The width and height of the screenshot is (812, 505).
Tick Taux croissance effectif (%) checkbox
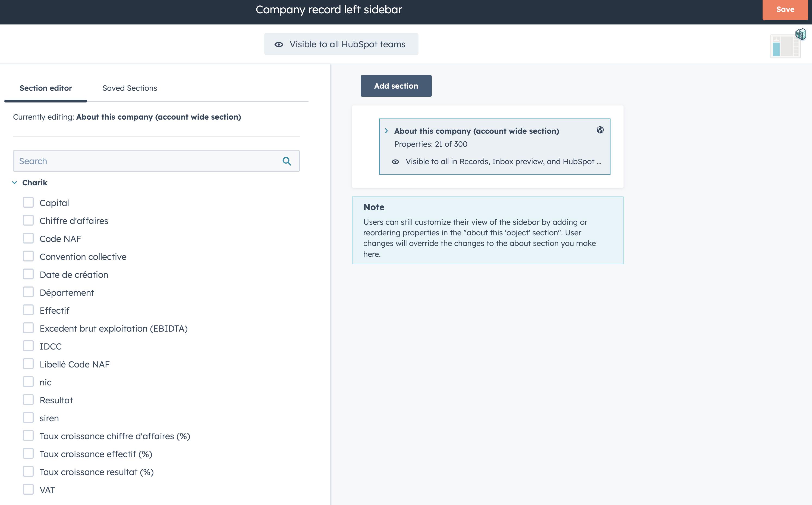[28, 454]
